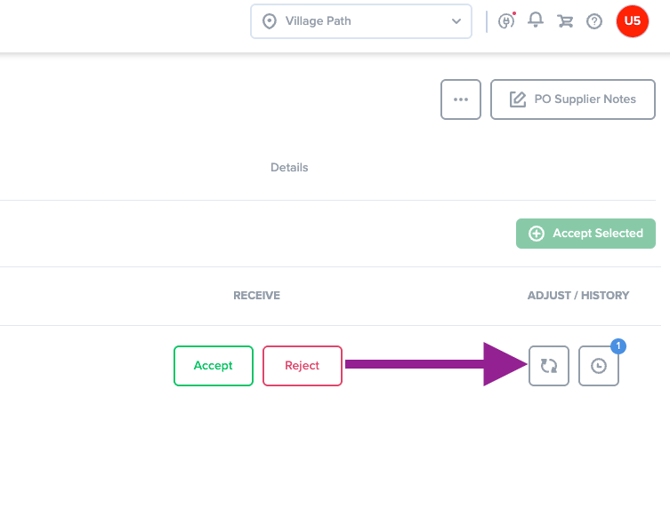Open the U5 user avatar menu
670x508 pixels.
point(632,21)
